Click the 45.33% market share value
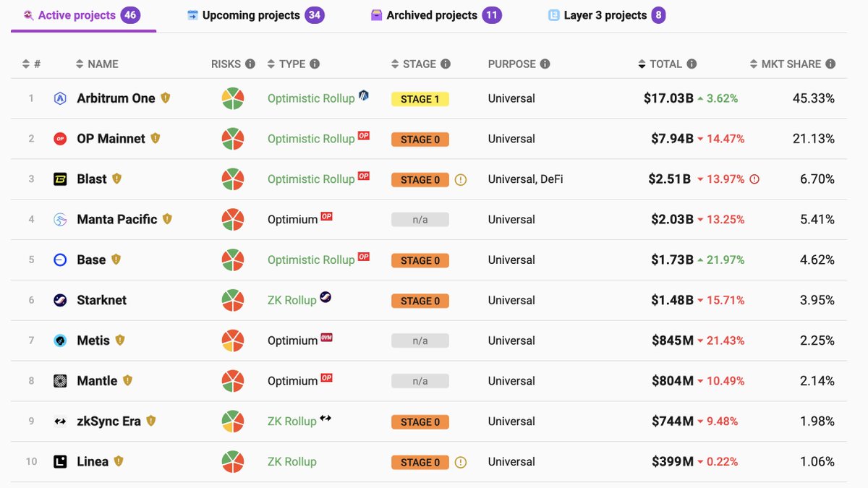 [814, 98]
